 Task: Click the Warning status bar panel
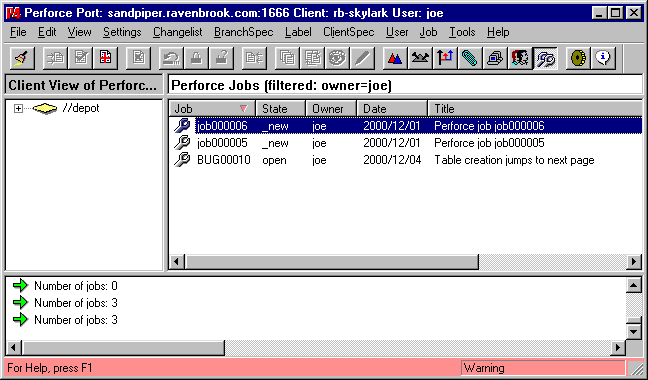[x=543, y=368]
